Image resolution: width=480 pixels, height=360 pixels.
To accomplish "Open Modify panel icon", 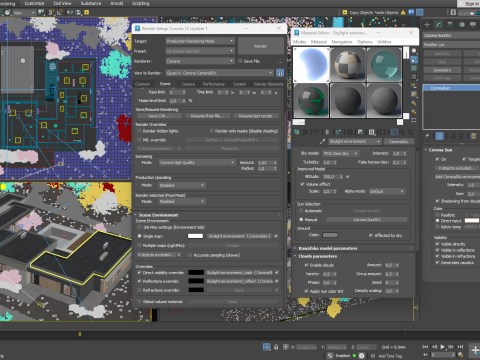I will pyautogui.click(x=439, y=25).
